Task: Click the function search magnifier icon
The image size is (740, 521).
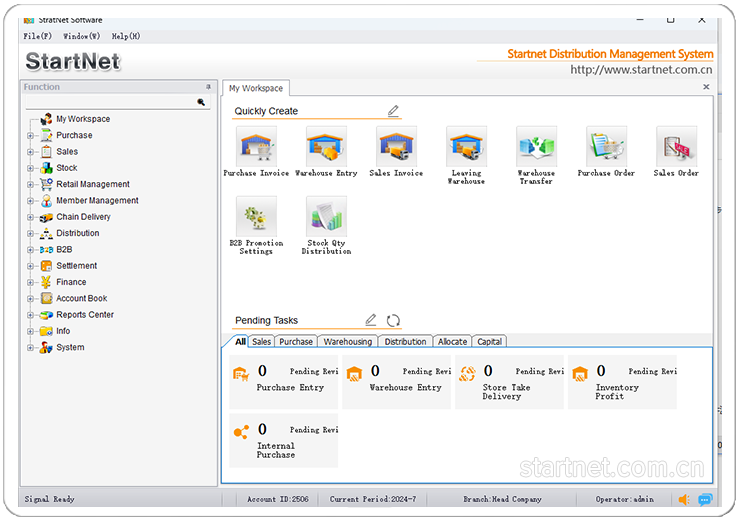Action: point(201,102)
